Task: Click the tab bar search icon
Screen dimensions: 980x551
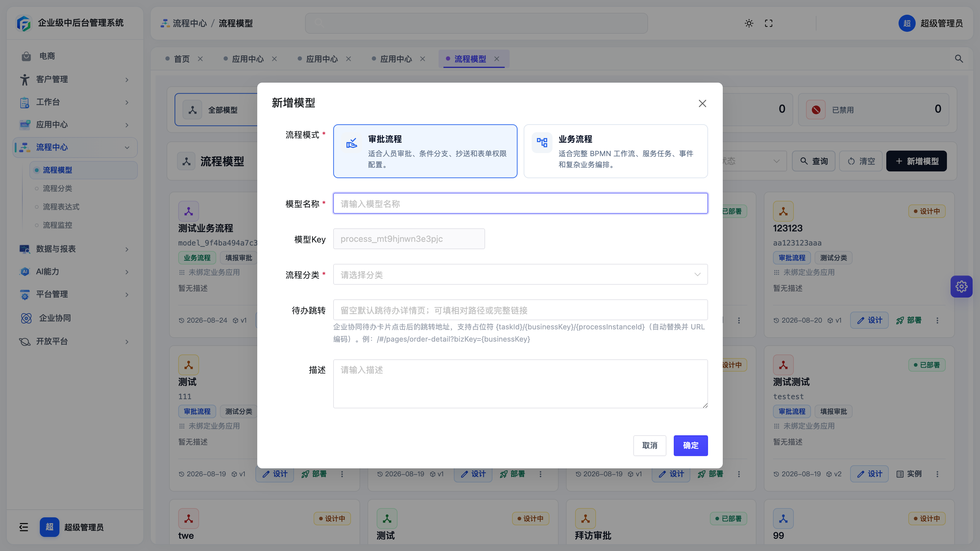Action: click(959, 59)
